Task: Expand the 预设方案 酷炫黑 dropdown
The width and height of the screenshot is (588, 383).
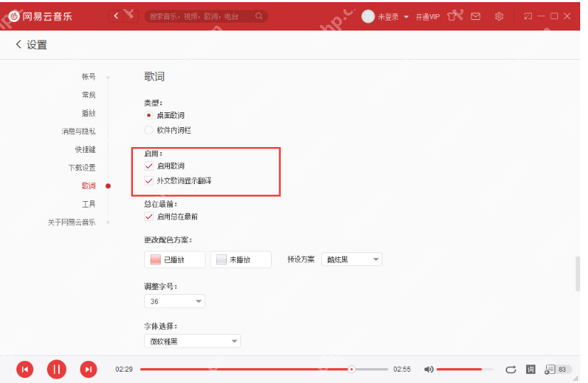Action: click(x=352, y=259)
